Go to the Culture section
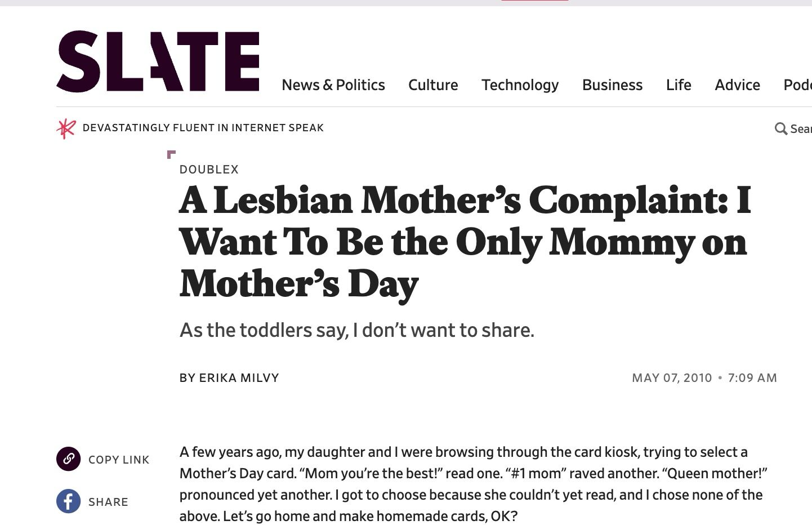Image resolution: width=812 pixels, height=525 pixels. 432,85
